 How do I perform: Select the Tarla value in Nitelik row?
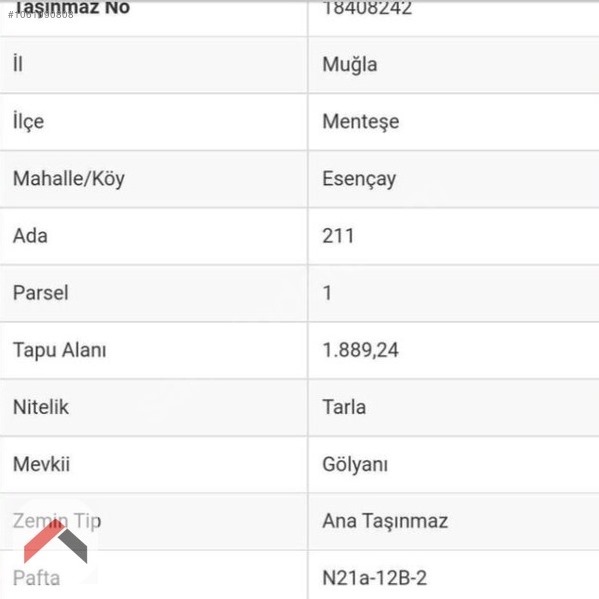pos(344,407)
